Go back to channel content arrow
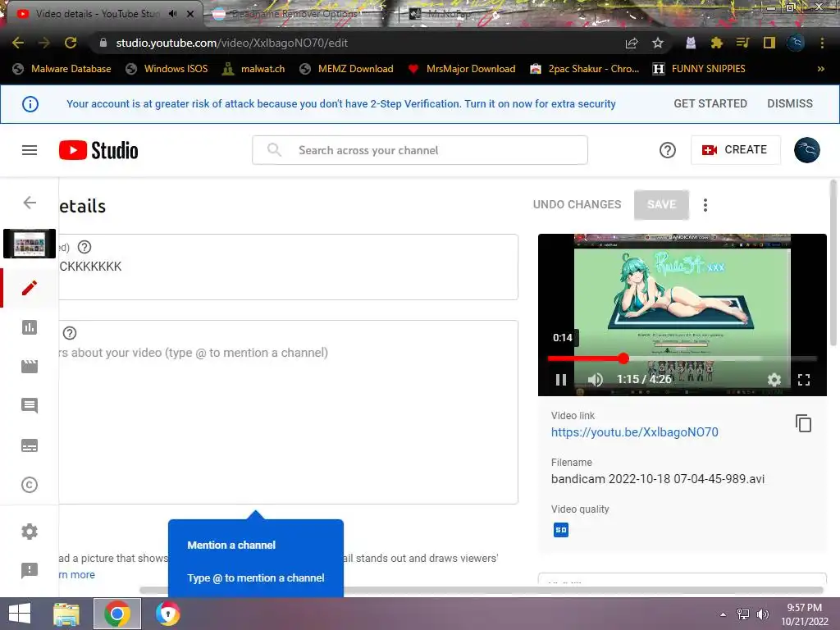840x630 pixels. (30, 203)
